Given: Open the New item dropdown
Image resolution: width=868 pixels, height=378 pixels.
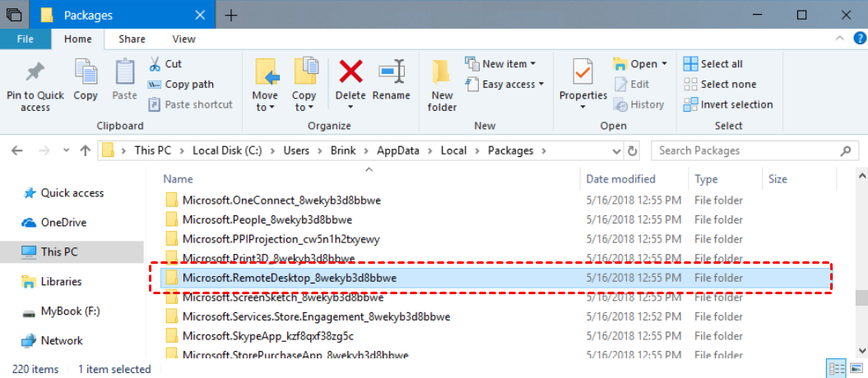Looking at the screenshot, I should 500,64.
